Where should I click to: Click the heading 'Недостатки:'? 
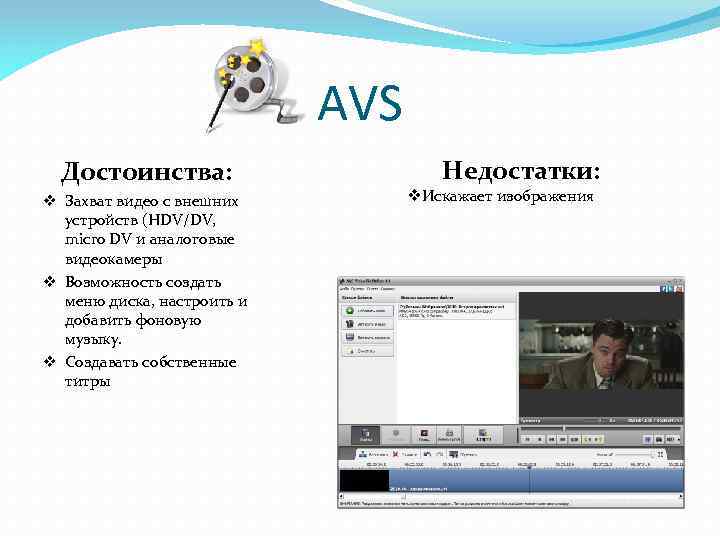point(521,170)
